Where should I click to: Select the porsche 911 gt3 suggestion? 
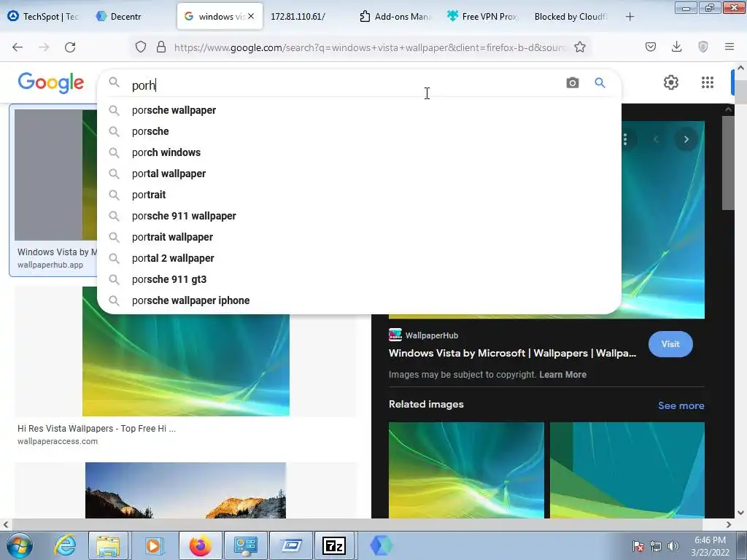(x=359, y=279)
